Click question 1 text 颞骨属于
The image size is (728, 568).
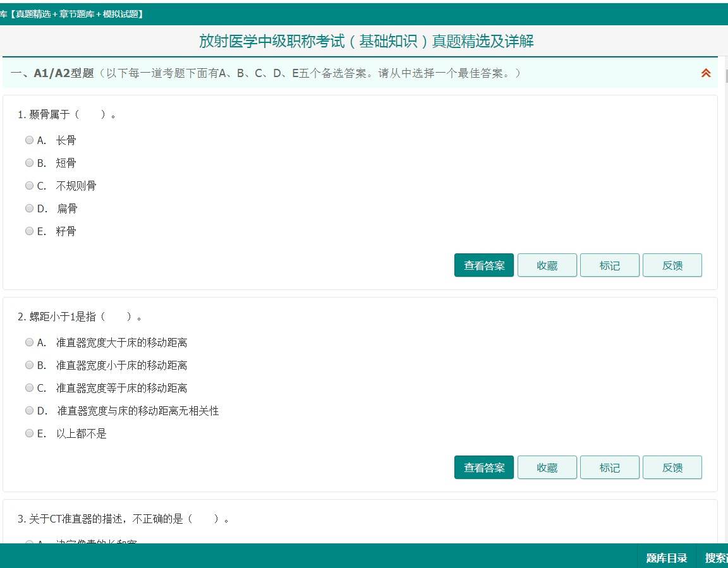tap(66, 114)
